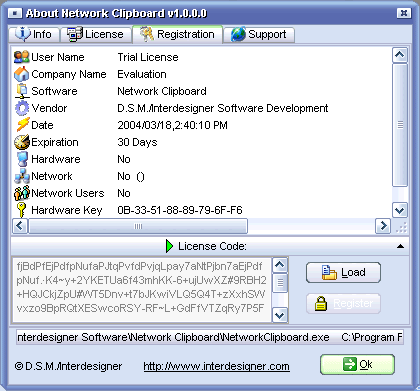This screenshot has height=391, width=420.
Task: Select the hardware key 0B-33-51-88-89-79-6F-F6
Action: coord(180,210)
